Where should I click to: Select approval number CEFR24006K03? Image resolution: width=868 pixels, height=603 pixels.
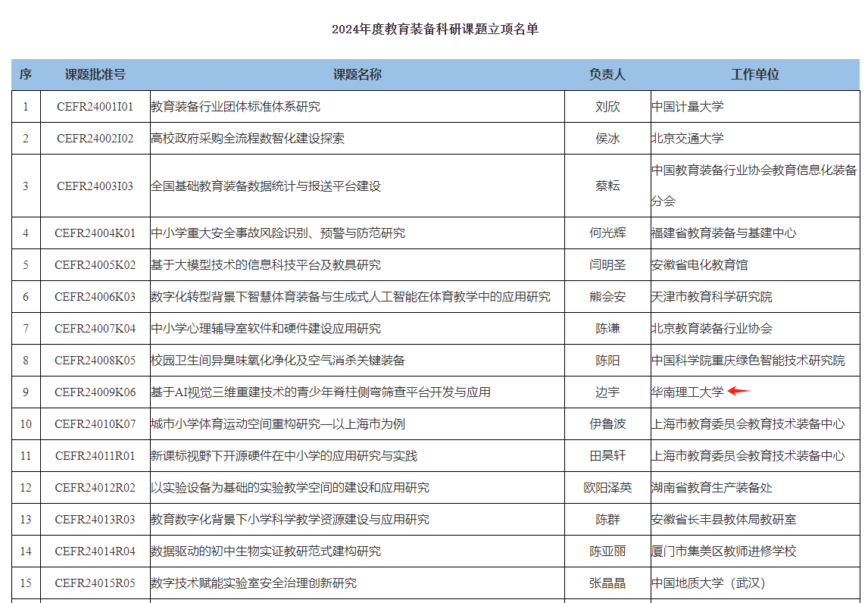95,297
